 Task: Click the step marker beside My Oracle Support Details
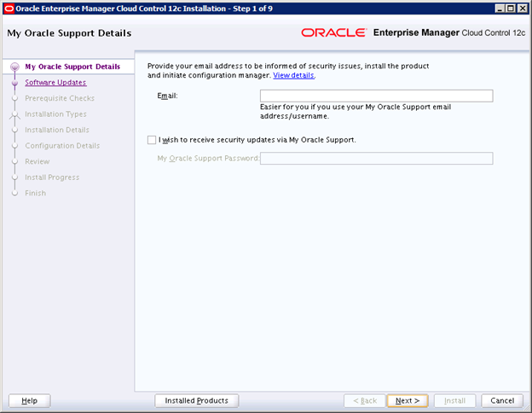[x=14, y=67]
